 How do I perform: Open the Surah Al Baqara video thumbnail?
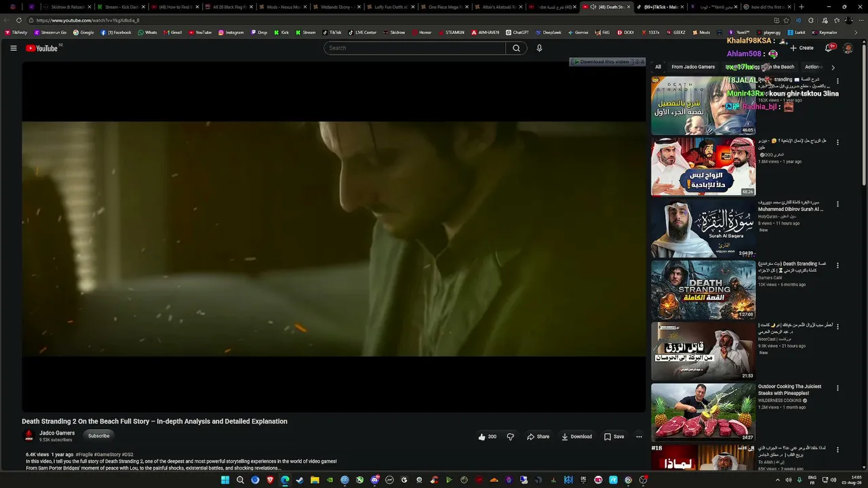pos(703,228)
